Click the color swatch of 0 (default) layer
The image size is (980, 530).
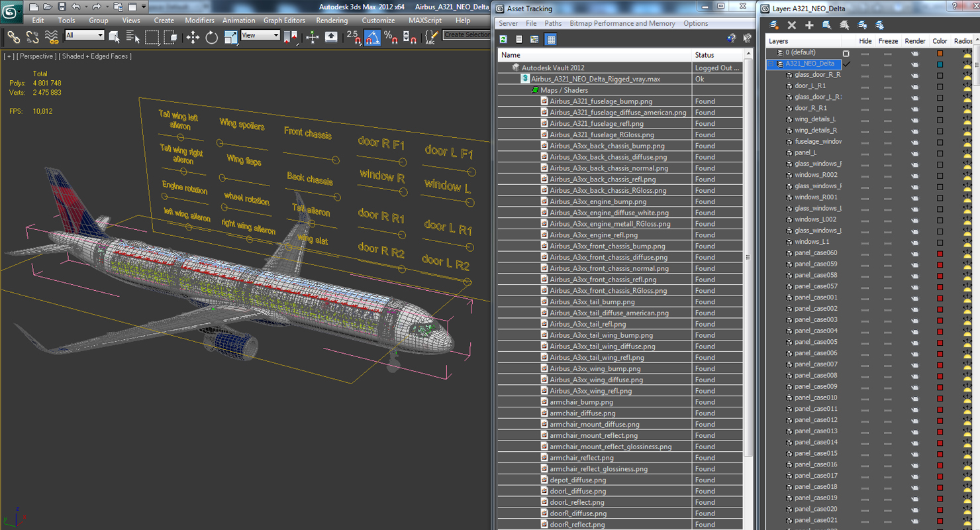(x=940, y=53)
